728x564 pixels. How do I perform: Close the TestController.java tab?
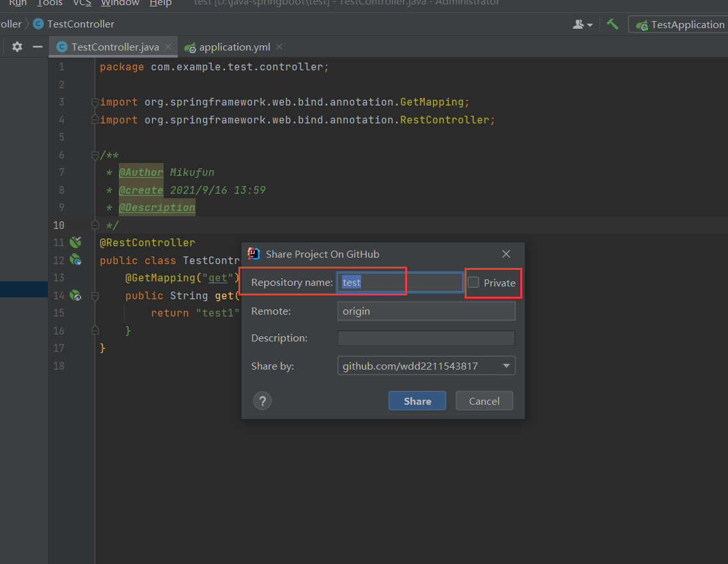(x=168, y=47)
